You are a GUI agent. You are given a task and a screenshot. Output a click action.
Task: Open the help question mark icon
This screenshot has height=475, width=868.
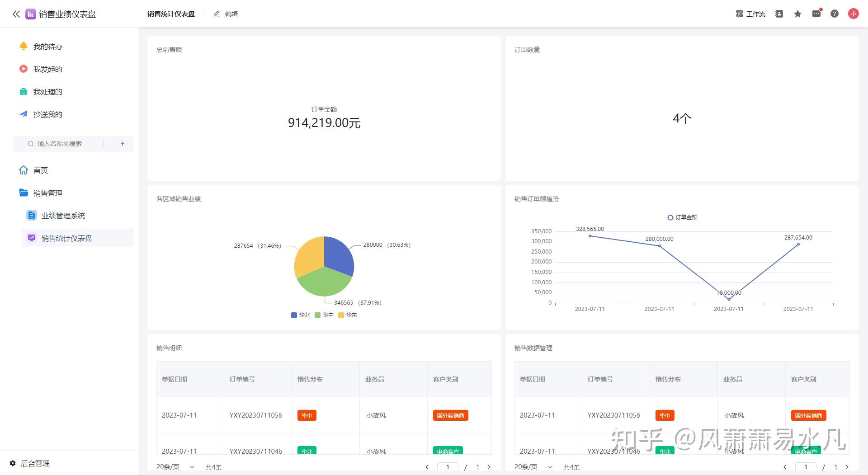coord(835,14)
